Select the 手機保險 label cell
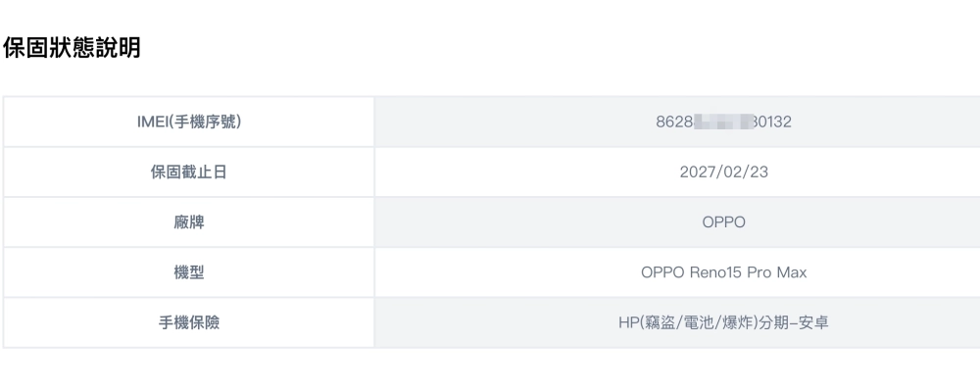This screenshot has width=980, height=392. click(189, 322)
